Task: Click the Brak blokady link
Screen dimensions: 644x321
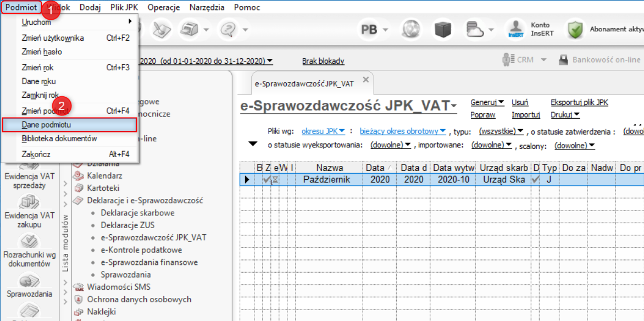Action: [323, 61]
